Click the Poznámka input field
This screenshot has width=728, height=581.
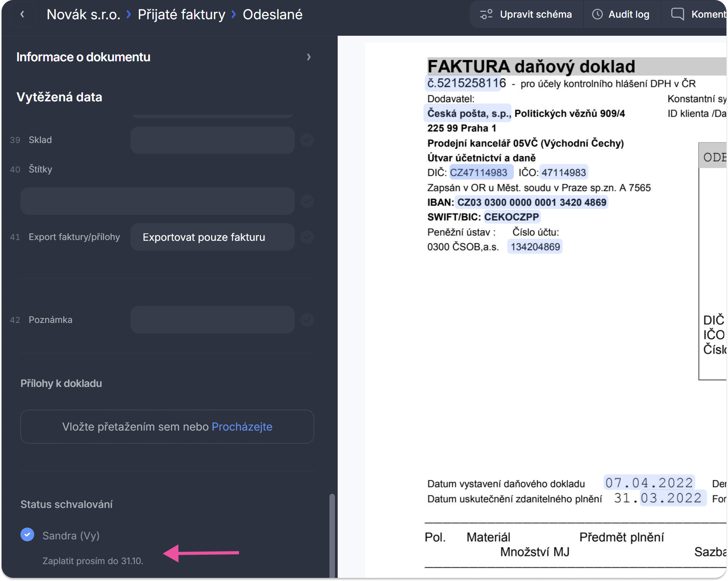point(213,320)
